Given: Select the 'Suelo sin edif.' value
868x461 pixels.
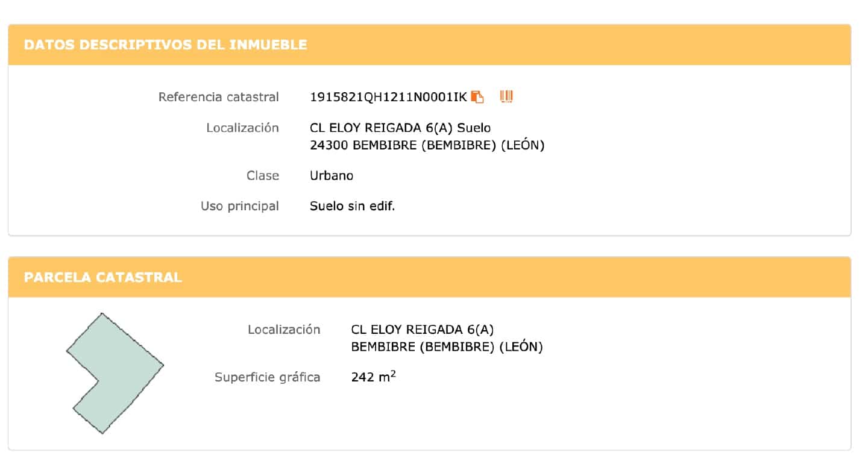Looking at the screenshot, I should [x=352, y=206].
